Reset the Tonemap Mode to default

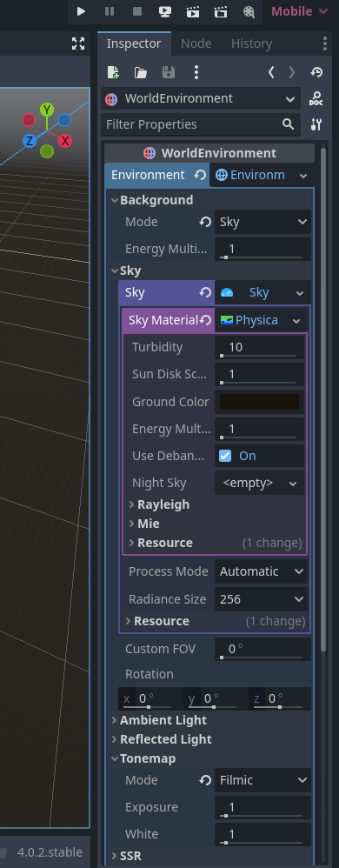pyautogui.click(x=206, y=780)
